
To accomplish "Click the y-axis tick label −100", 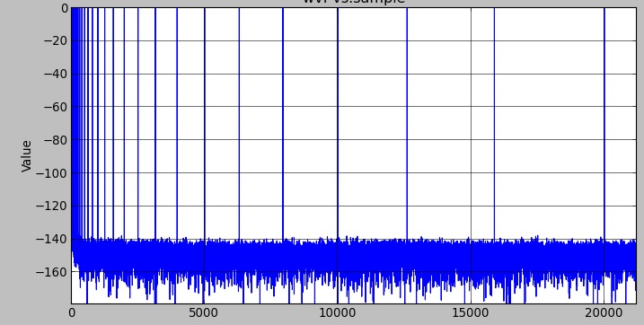I will pyautogui.click(x=52, y=173).
